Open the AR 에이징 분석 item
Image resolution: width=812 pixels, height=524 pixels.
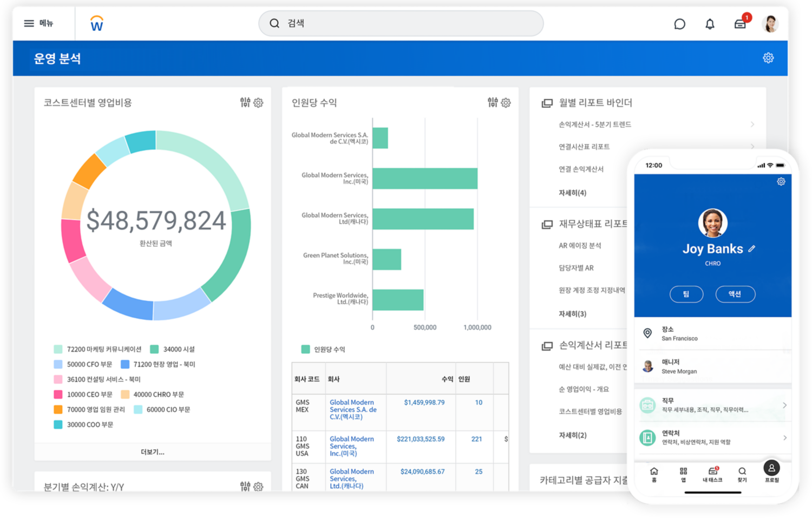point(580,246)
